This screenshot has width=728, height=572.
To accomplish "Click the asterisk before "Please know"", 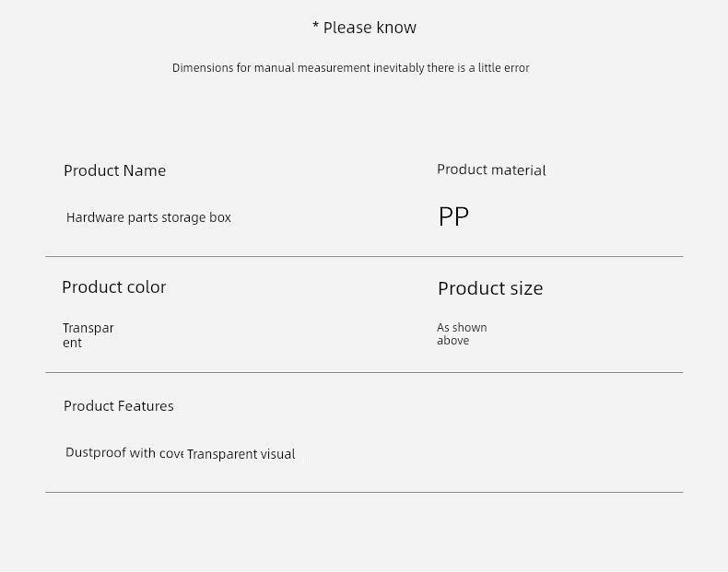I will (315, 28).
